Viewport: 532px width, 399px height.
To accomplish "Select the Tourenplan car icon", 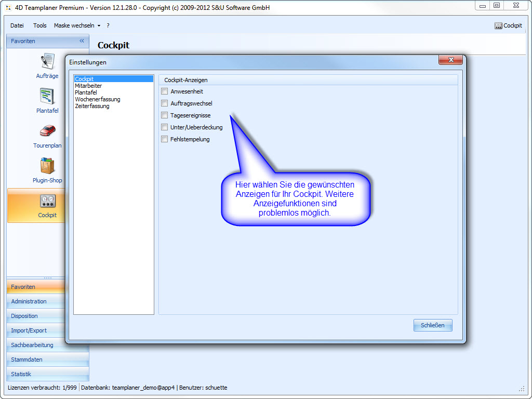I will point(47,131).
